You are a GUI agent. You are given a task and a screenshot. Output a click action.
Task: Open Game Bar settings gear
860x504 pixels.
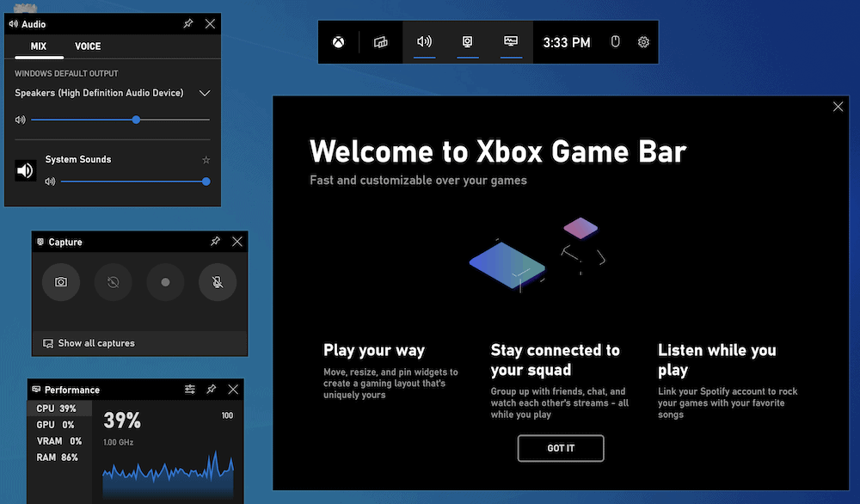tap(643, 41)
